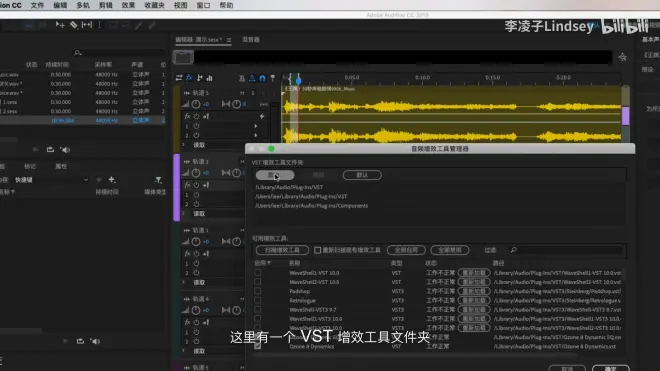Screen dimensions: 660x371
Task: Toggle snapping magnet icon above tracks
Action: coord(262,78)
